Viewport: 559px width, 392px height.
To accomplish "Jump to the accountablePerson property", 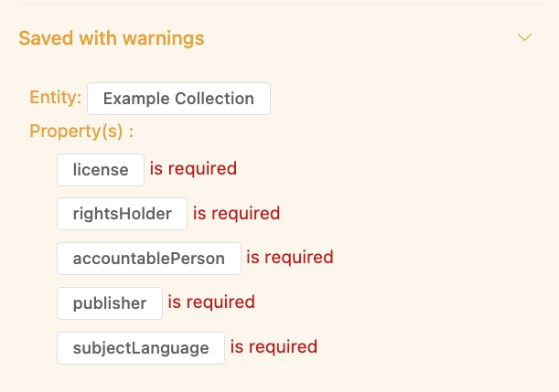I will [149, 259].
